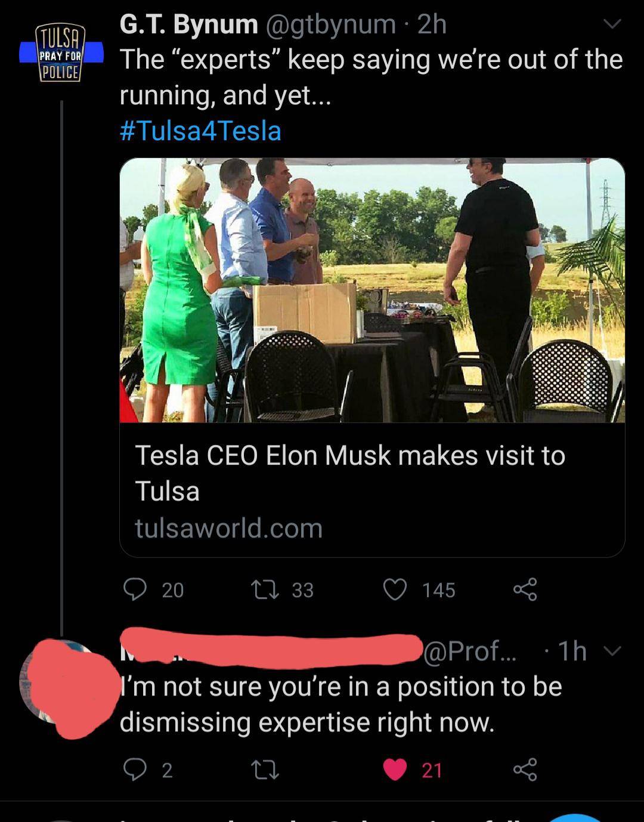Open the reply about dismissing expertise

click(x=340, y=704)
